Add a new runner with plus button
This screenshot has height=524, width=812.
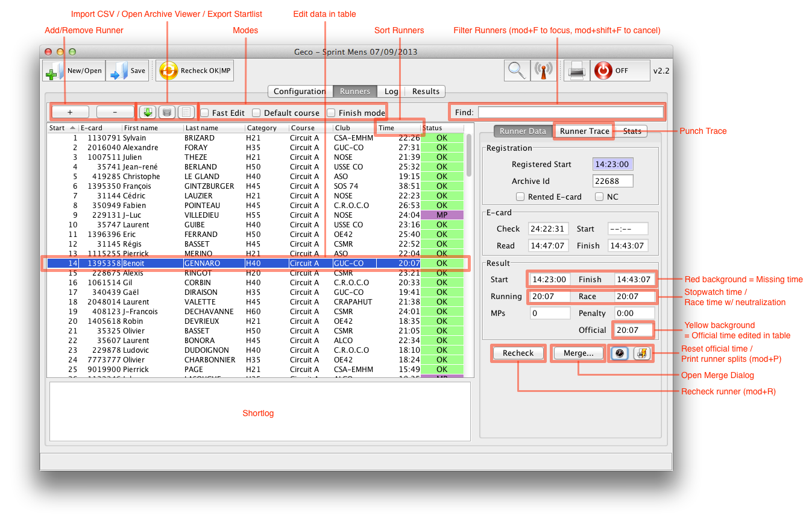[x=70, y=112]
